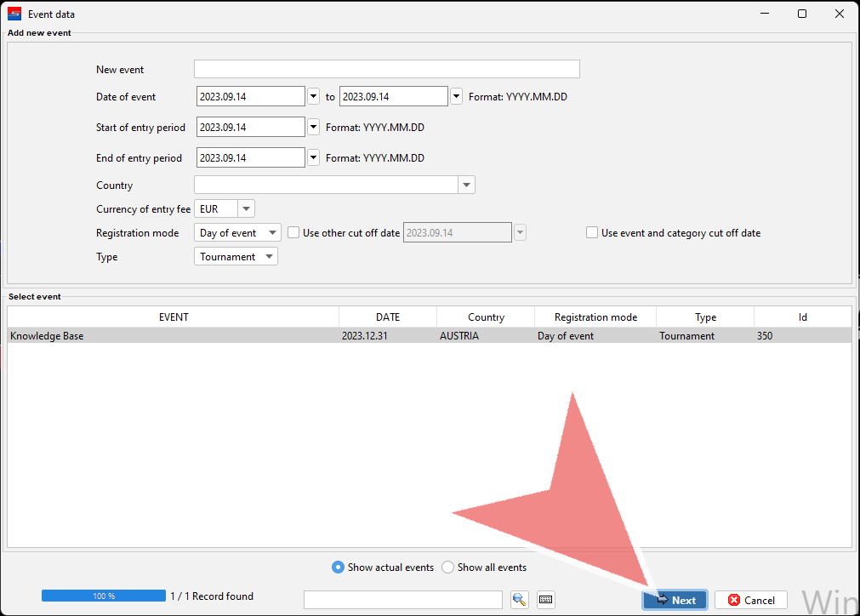The width and height of the screenshot is (860, 616).
Task: Select Show all events radio button
Action: [x=448, y=568]
